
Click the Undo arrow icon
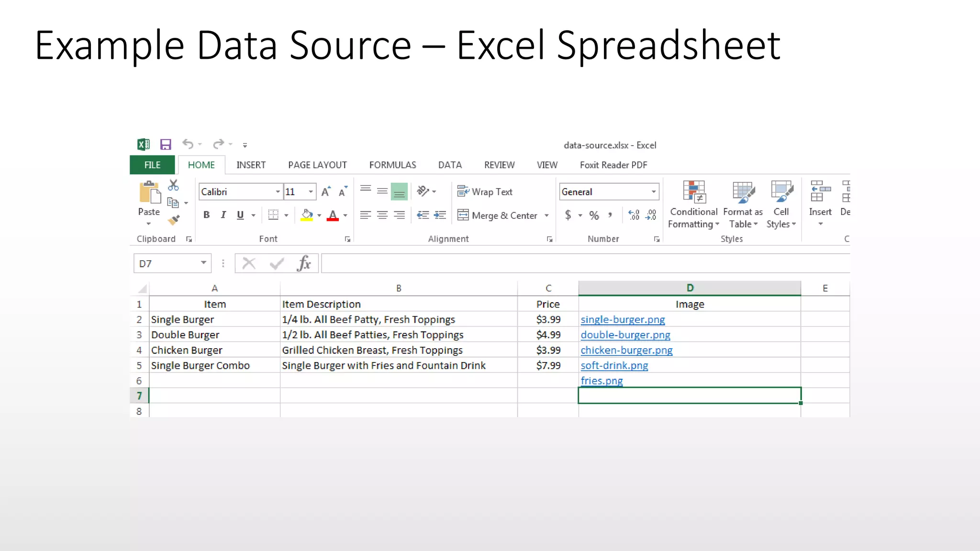tap(188, 144)
